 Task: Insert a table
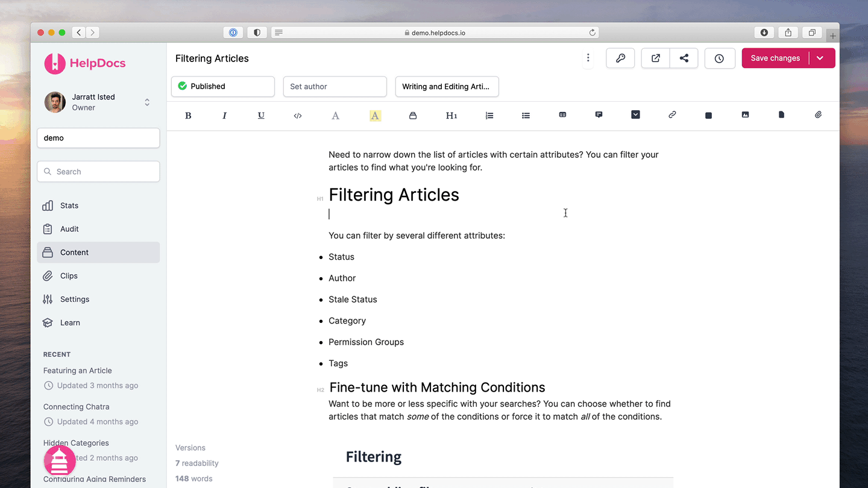(562, 114)
